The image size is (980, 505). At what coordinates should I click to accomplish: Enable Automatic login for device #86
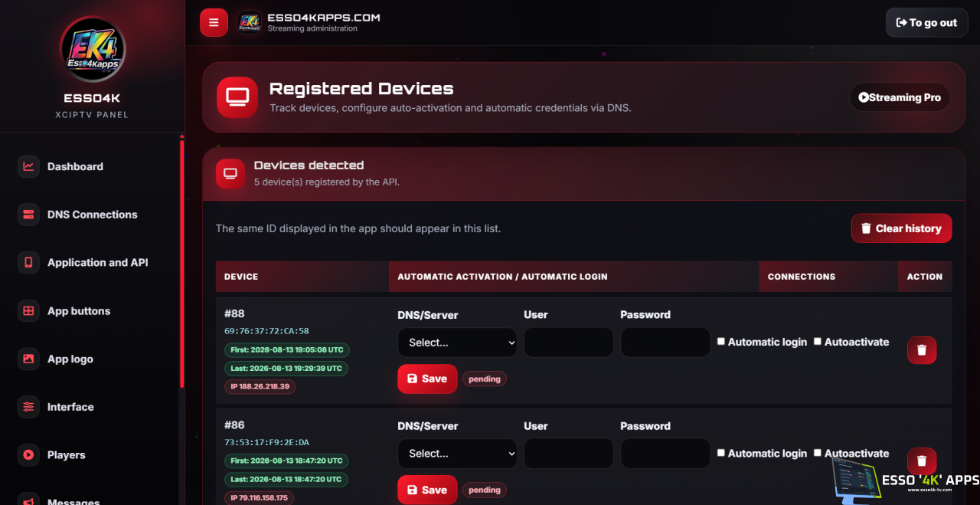point(721,453)
